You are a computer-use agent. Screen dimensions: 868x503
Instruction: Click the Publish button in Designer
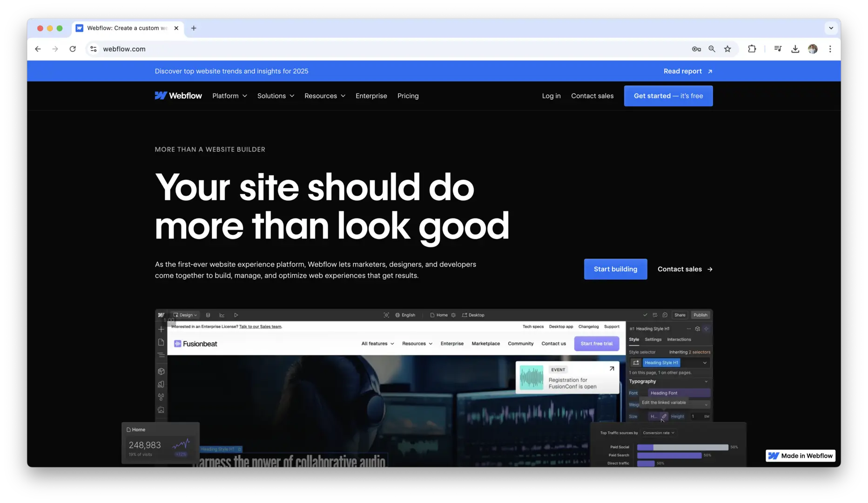pos(700,315)
